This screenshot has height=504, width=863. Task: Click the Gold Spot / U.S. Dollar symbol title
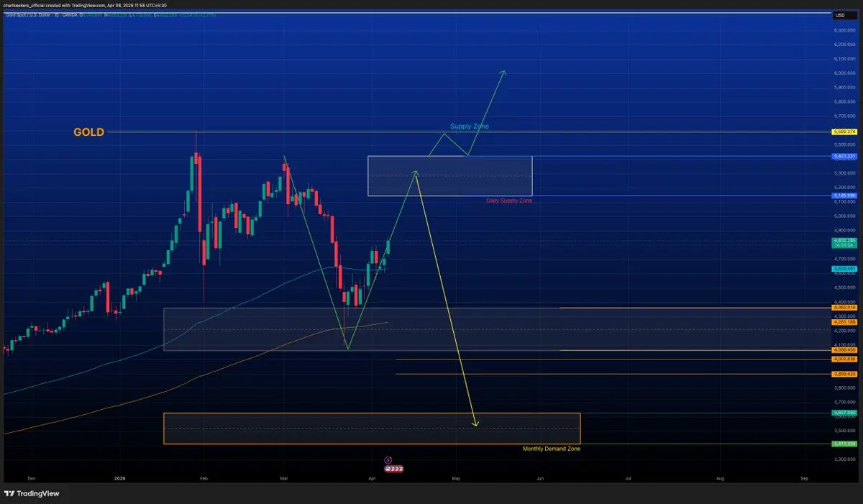[30, 15]
